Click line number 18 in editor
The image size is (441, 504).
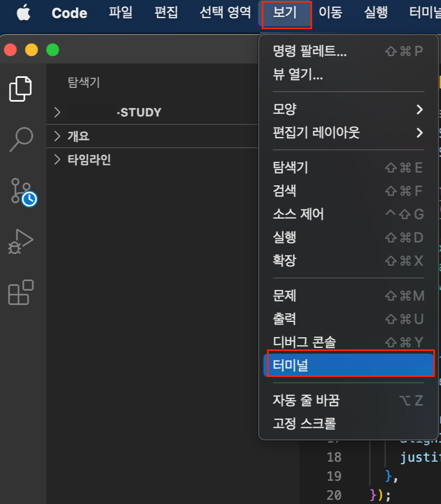tap(334, 457)
